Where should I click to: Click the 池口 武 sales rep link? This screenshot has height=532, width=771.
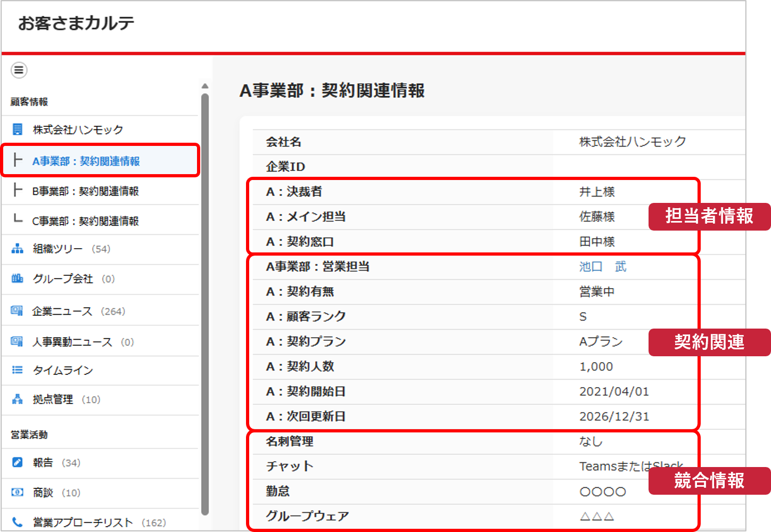(603, 266)
